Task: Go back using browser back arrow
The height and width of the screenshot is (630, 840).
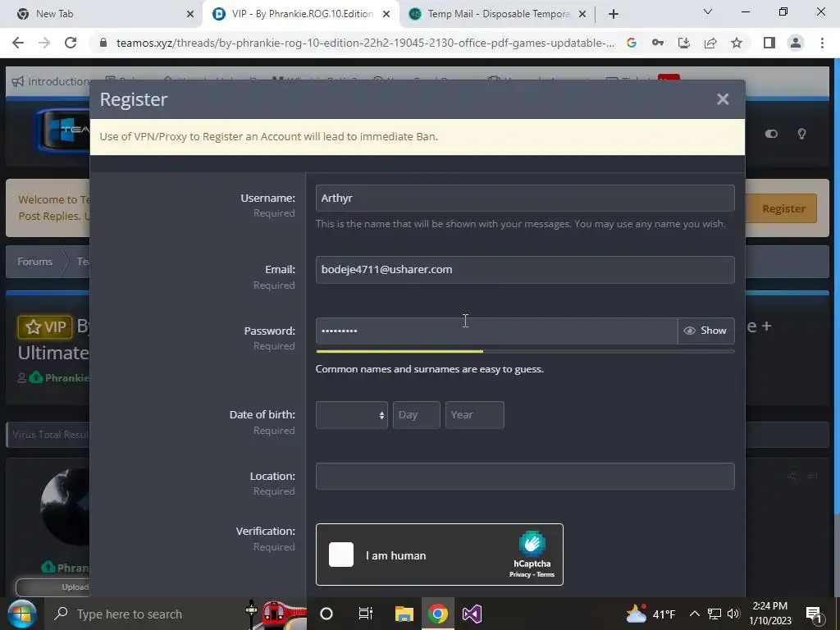Action: 18,43
